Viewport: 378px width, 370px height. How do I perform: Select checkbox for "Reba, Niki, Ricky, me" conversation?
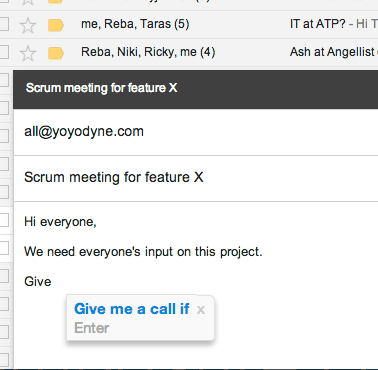[3, 52]
